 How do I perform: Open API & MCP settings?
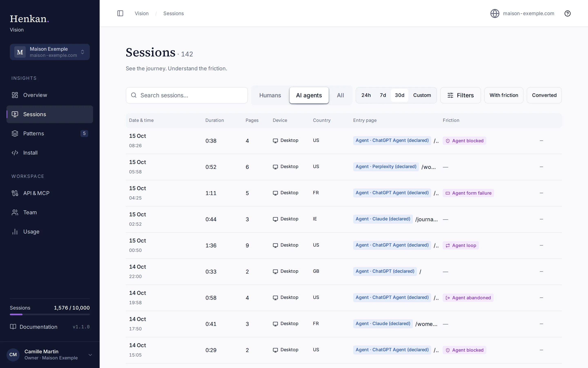coord(50,193)
